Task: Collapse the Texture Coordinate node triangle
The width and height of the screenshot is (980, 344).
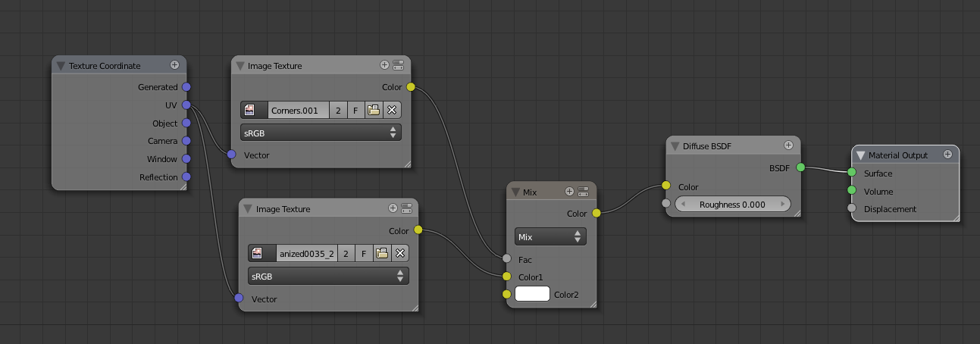Action: coord(61,66)
